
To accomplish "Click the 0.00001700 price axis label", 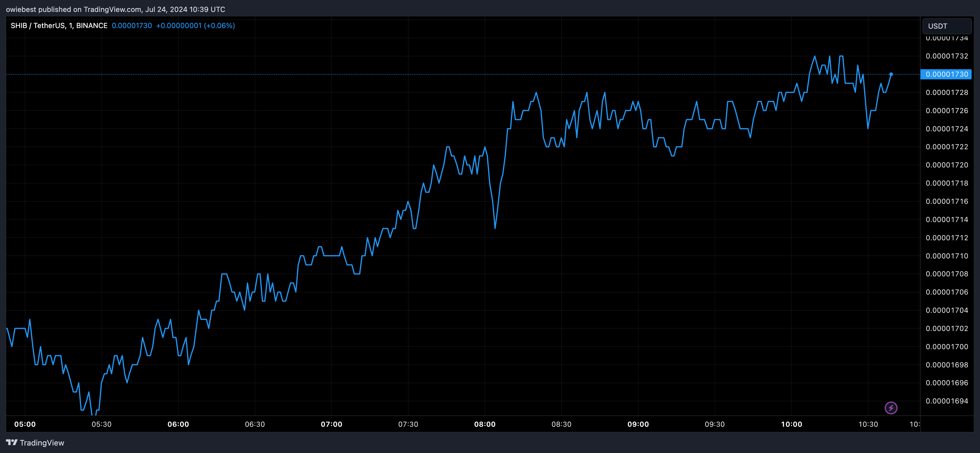I will point(947,346).
